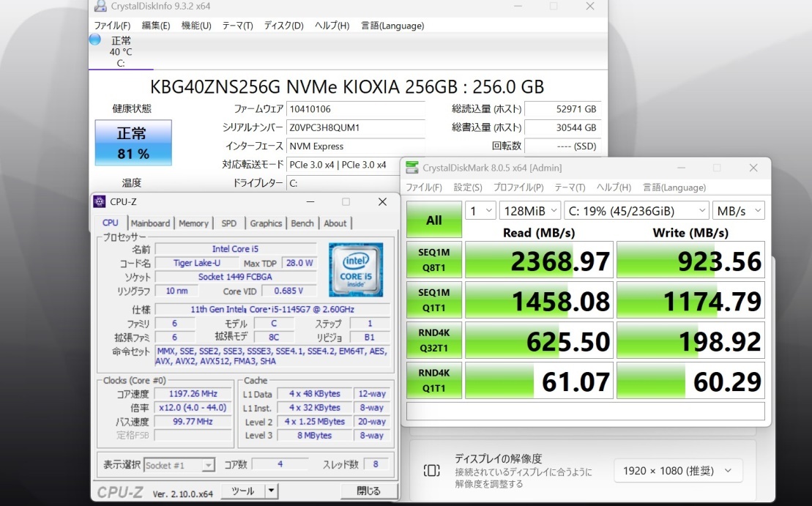Open テーマ(T) menu in CrystalDiskMark
This screenshot has width=812, height=506.
[x=570, y=187]
